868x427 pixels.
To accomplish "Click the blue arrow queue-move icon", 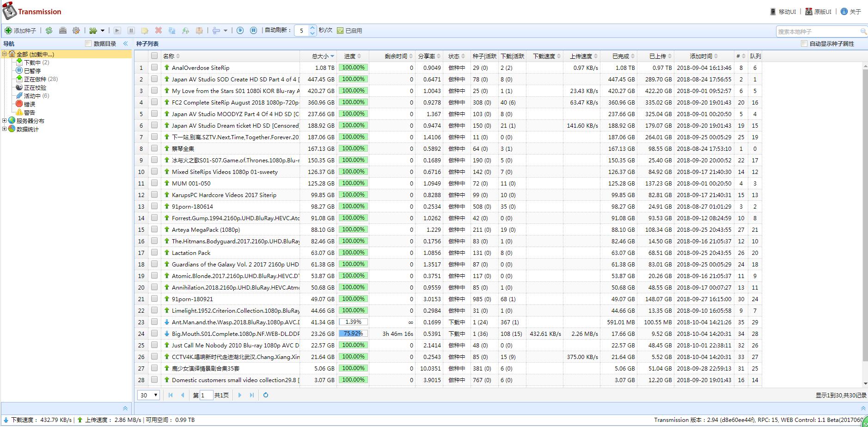I will (216, 31).
